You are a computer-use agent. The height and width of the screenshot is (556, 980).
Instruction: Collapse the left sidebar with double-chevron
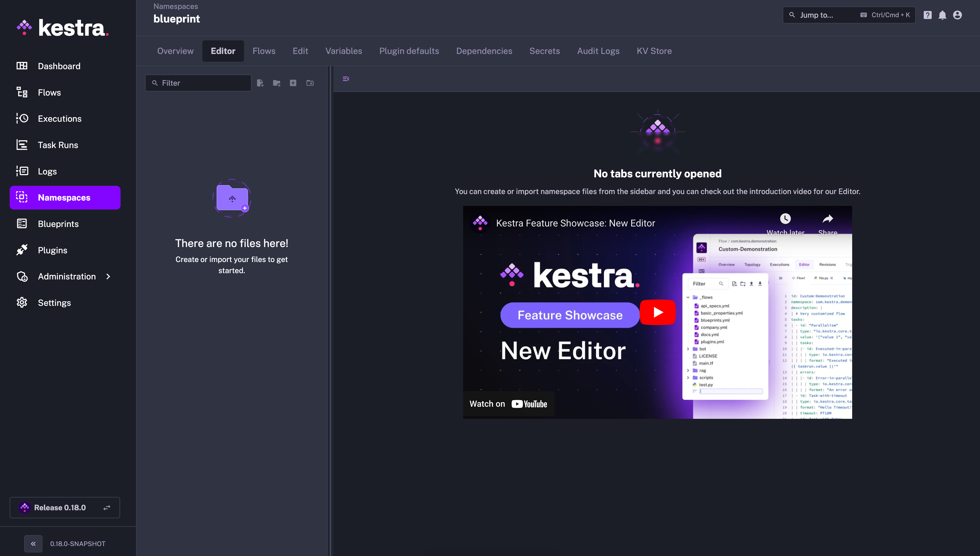(33, 543)
